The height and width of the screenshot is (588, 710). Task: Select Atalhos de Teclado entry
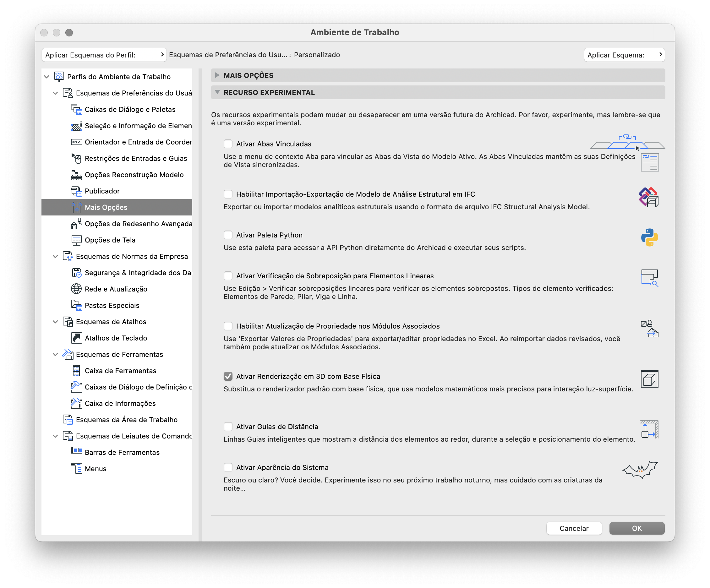[117, 338]
